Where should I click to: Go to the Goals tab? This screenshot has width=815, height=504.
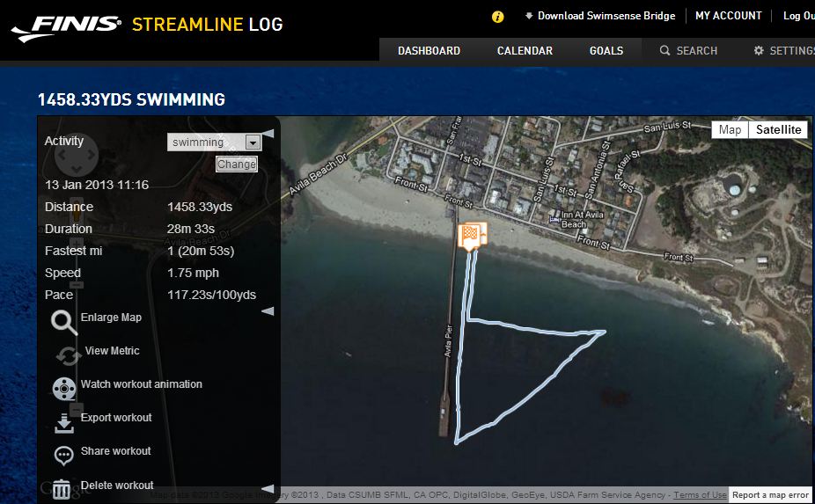[x=606, y=51]
